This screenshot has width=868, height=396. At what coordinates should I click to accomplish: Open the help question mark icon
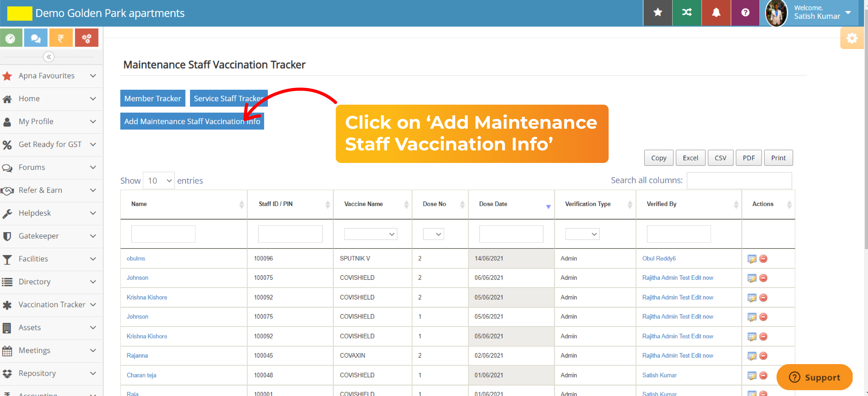tap(745, 13)
